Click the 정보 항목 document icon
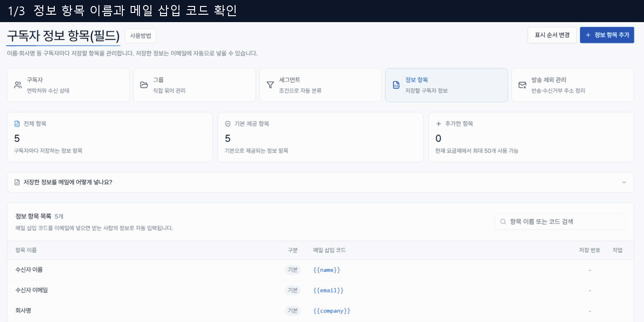Viewport: 644px width, 322px height. tap(396, 85)
